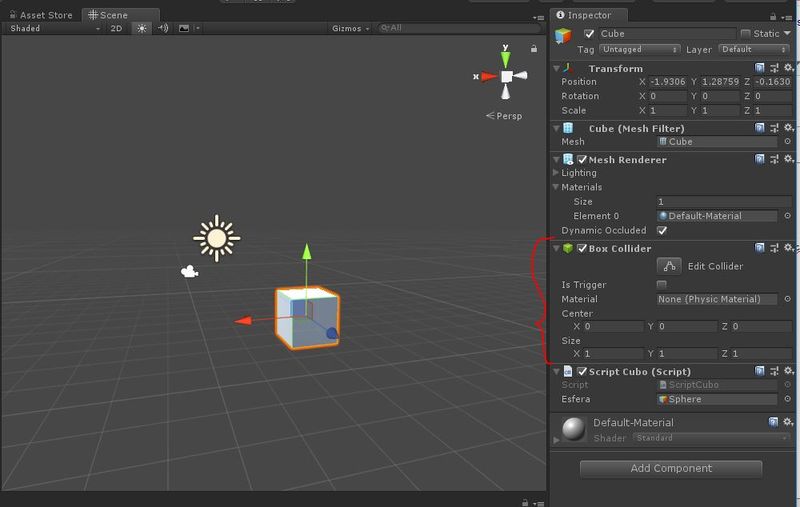Image resolution: width=800 pixels, height=507 pixels.
Task: Click the Inspector lock icon
Action: 773,16
